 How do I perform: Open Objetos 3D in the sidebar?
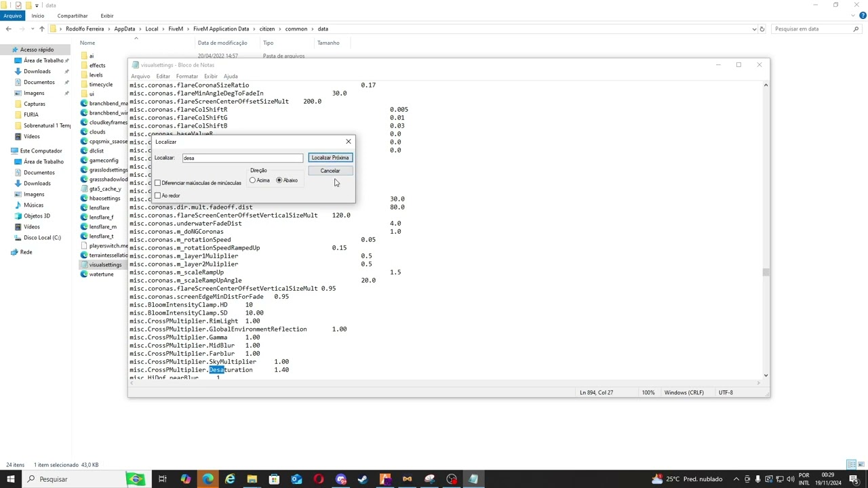click(x=37, y=216)
